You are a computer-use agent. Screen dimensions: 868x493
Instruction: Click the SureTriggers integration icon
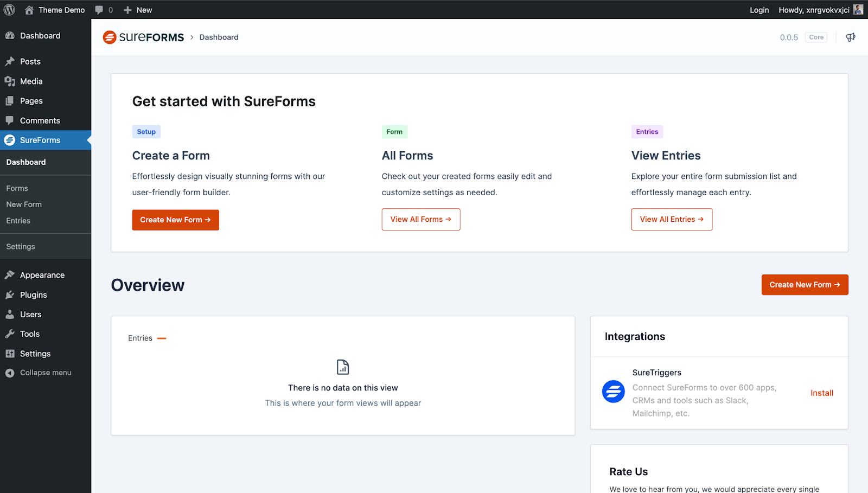point(613,391)
